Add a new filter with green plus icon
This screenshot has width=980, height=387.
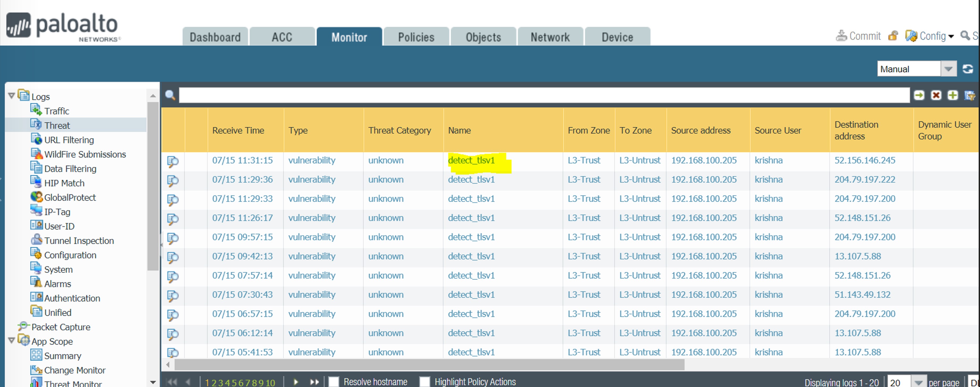coord(953,95)
